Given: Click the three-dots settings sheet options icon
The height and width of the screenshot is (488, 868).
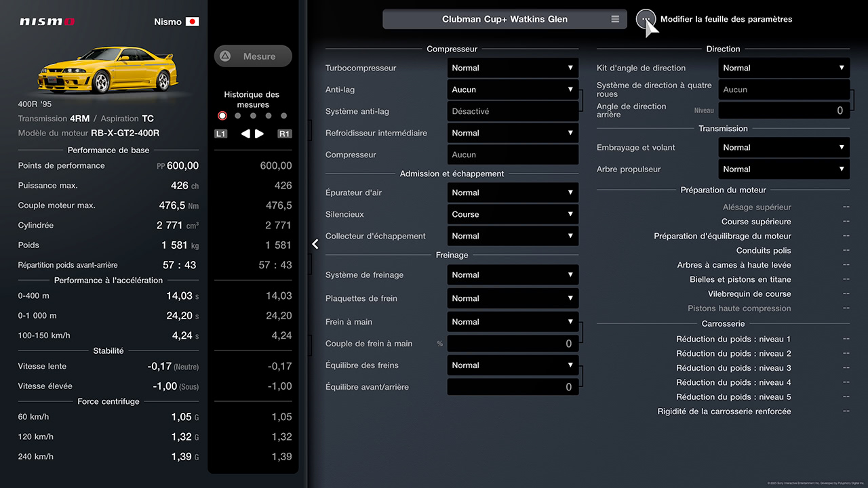Looking at the screenshot, I should [x=646, y=19].
